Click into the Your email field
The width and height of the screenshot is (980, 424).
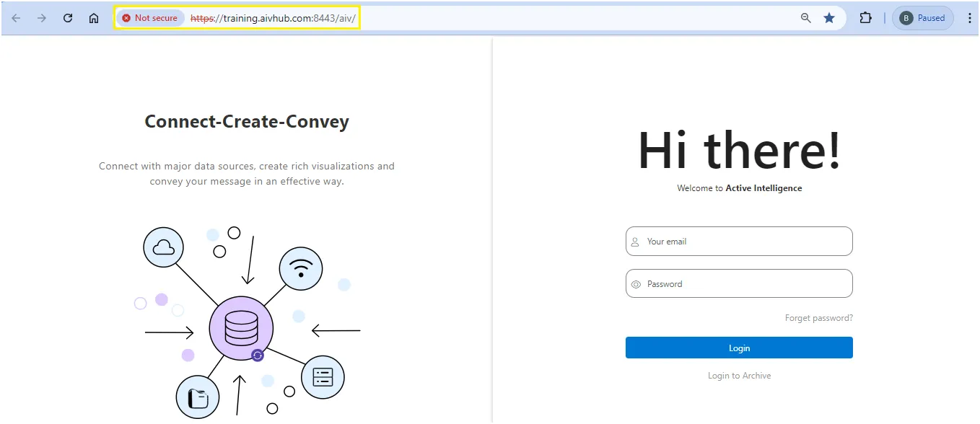pyautogui.click(x=739, y=242)
